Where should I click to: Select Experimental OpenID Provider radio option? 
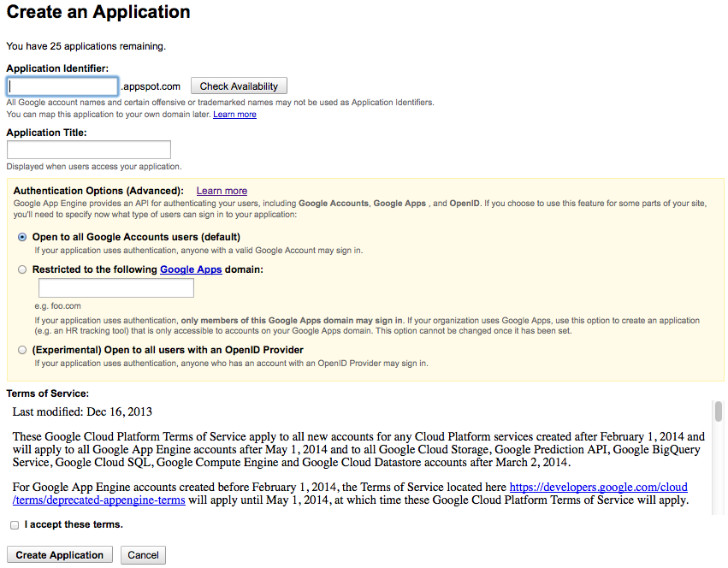coord(22,350)
